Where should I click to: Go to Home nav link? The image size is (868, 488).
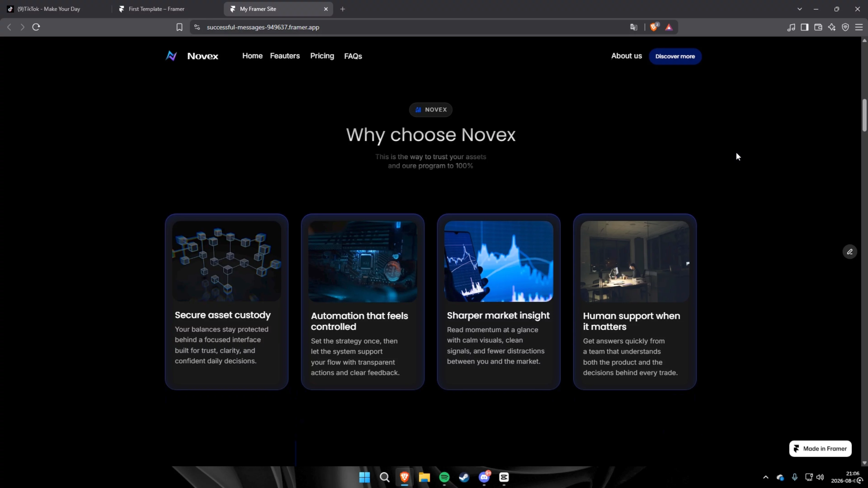[x=252, y=56]
